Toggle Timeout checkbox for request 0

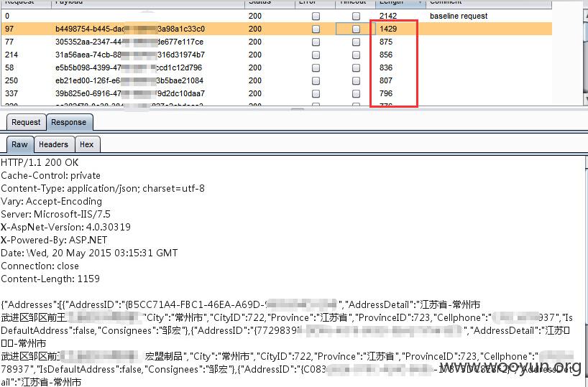click(356, 16)
